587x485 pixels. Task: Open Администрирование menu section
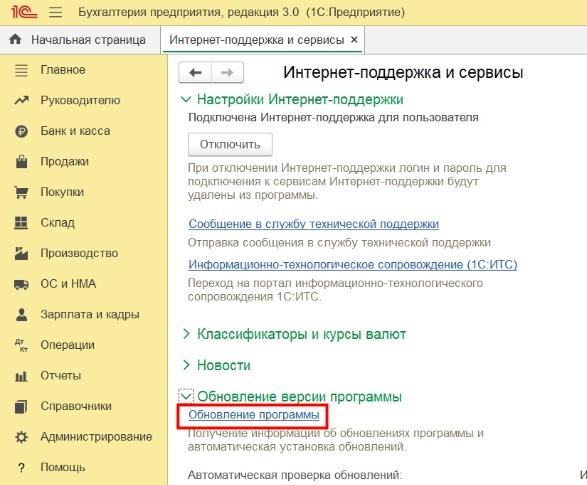click(x=96, y=437)
